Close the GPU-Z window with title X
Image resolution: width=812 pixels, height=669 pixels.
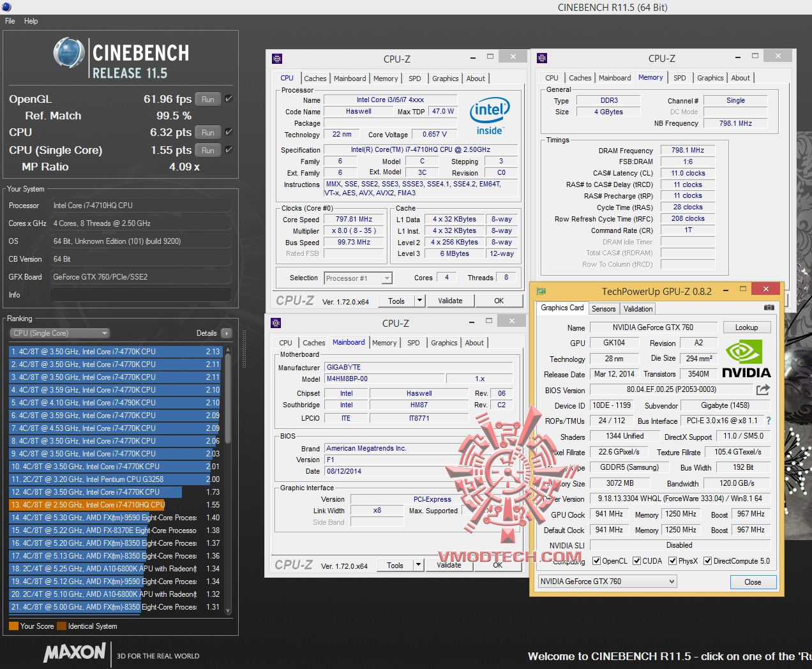(x=766, y=289)
